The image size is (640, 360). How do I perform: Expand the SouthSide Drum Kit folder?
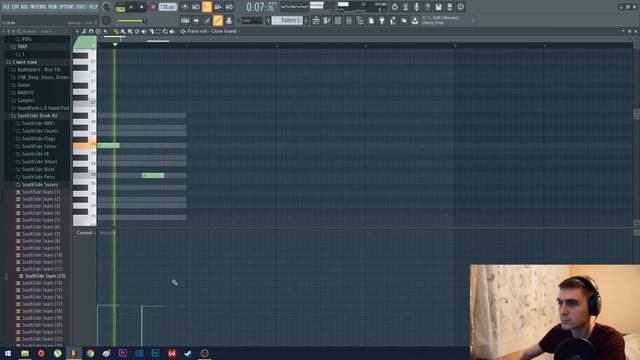click(37, 116)
